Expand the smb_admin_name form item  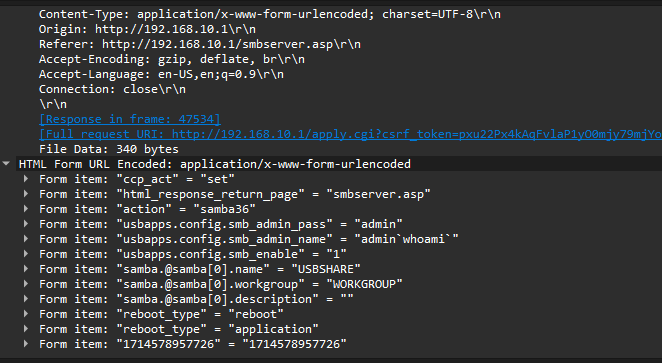click(x=26, y=238)
